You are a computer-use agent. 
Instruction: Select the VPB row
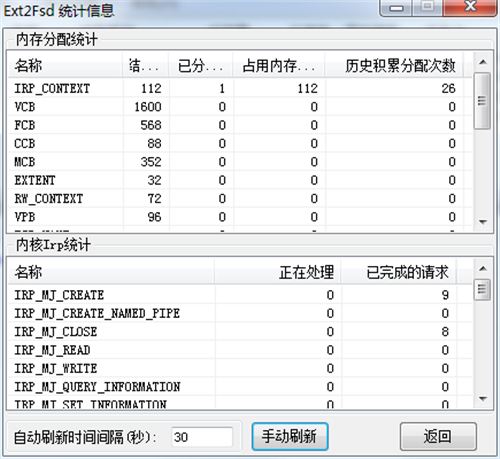(x=240, y=217)
